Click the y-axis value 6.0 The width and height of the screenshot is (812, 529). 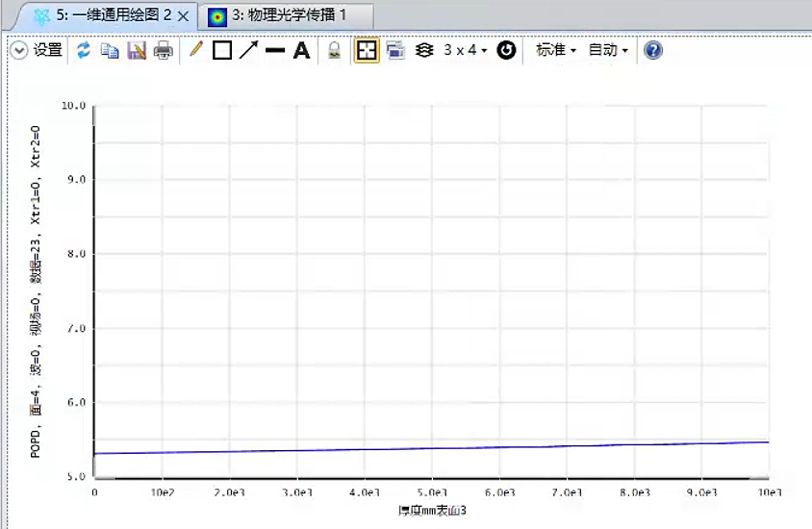click(76, 402)
